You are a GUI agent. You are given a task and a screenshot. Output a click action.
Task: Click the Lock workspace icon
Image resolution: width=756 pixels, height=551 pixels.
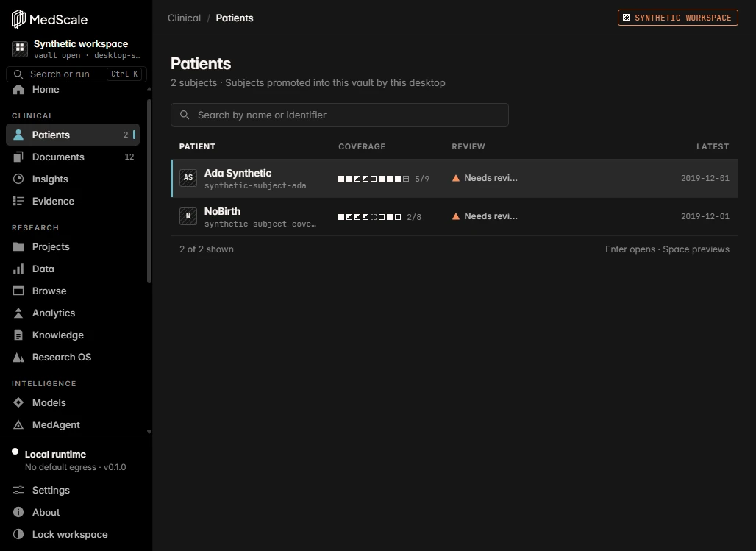[18, 534]
